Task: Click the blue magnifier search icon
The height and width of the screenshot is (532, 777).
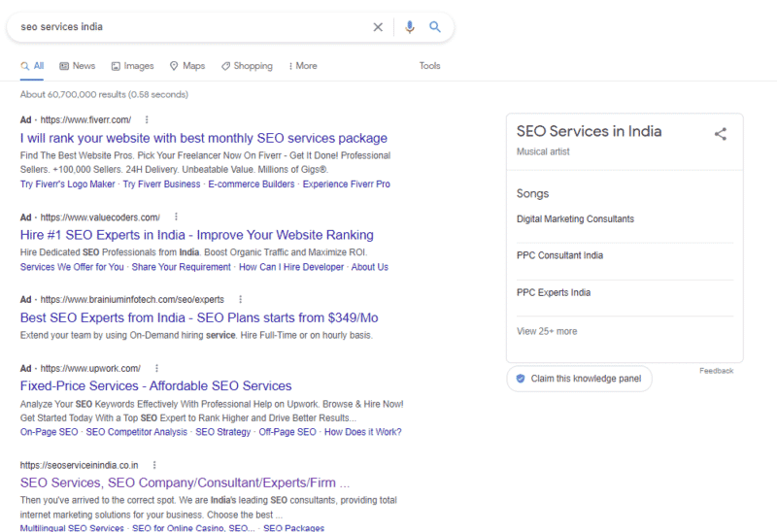Action: click(435, 27)
